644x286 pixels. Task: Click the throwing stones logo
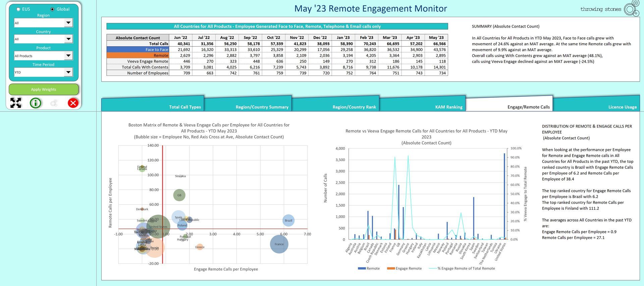pos(609,8)
